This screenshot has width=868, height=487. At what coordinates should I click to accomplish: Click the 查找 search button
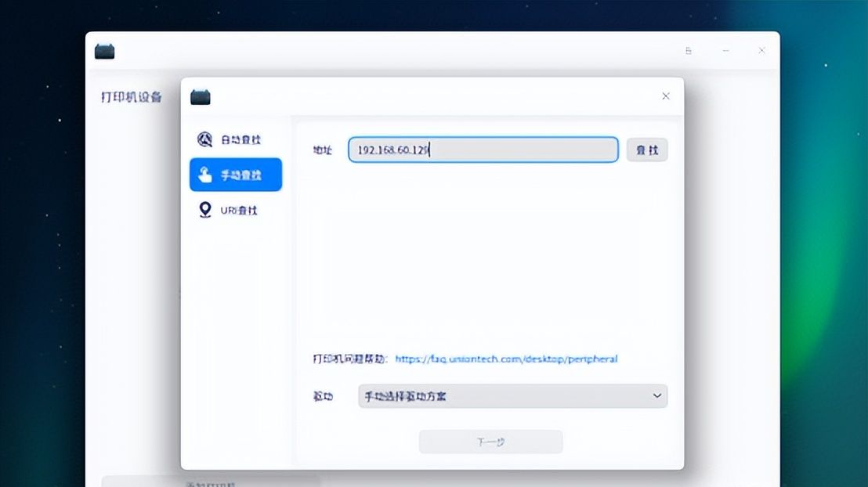pyautogui.click(x=647, y=150)
